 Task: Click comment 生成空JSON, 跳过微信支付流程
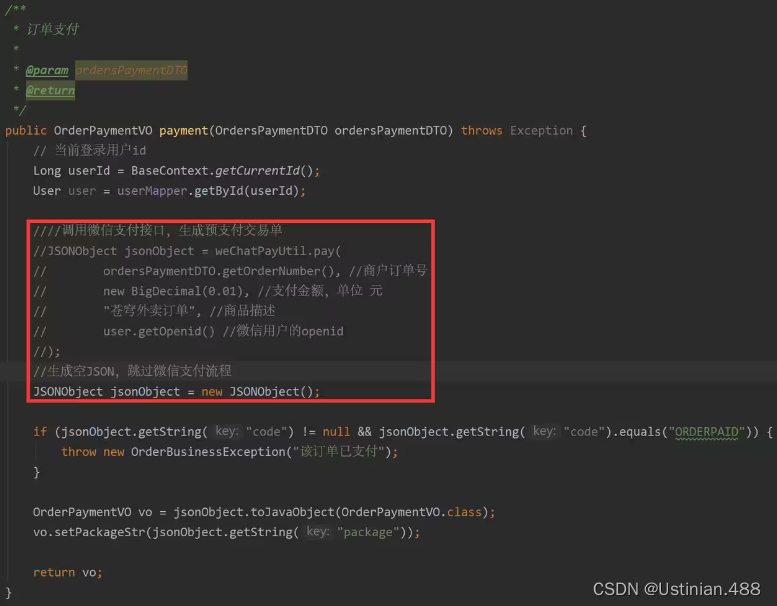coord(132,371)
